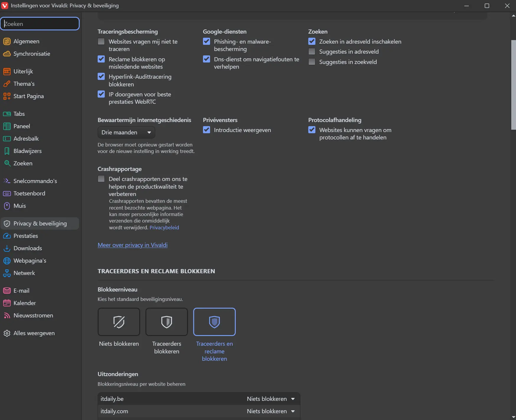Click the Uiterlijk icon in sidebar

[x=7, y=72]
